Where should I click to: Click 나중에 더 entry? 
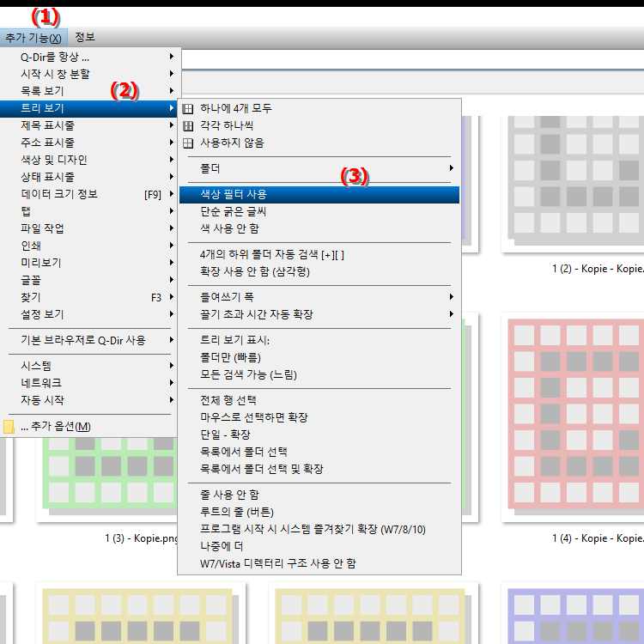[x=319, y=547]
